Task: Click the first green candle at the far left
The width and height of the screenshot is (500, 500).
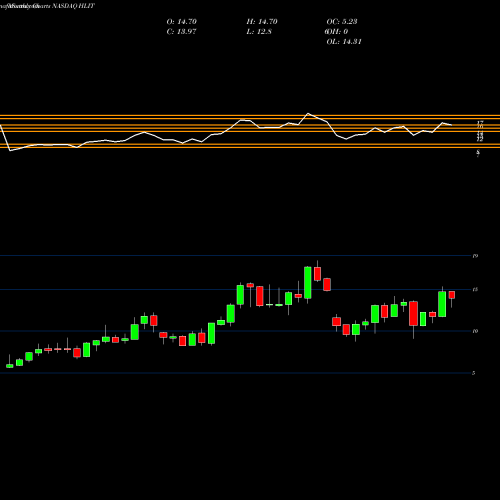Action: [x=10, y=366]
